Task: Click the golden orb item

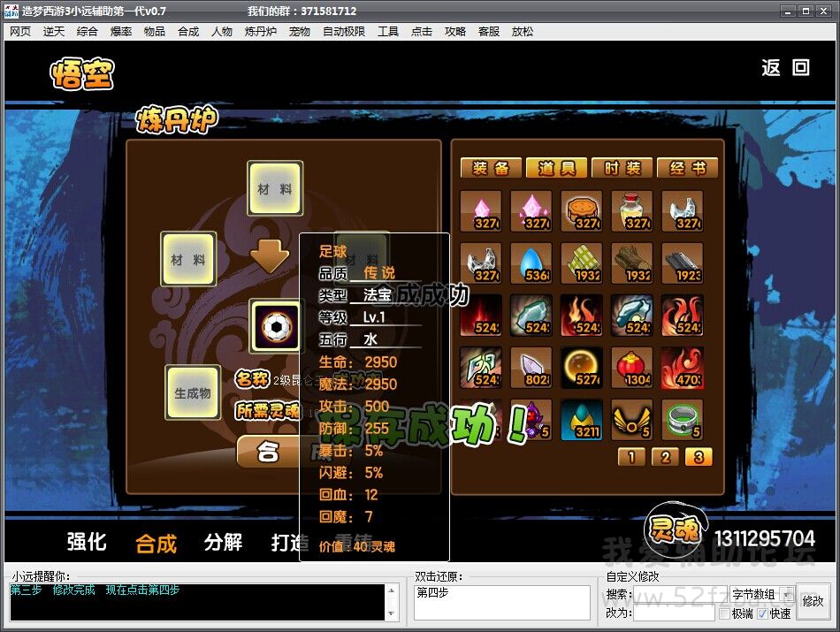Action: click(581, 367)
